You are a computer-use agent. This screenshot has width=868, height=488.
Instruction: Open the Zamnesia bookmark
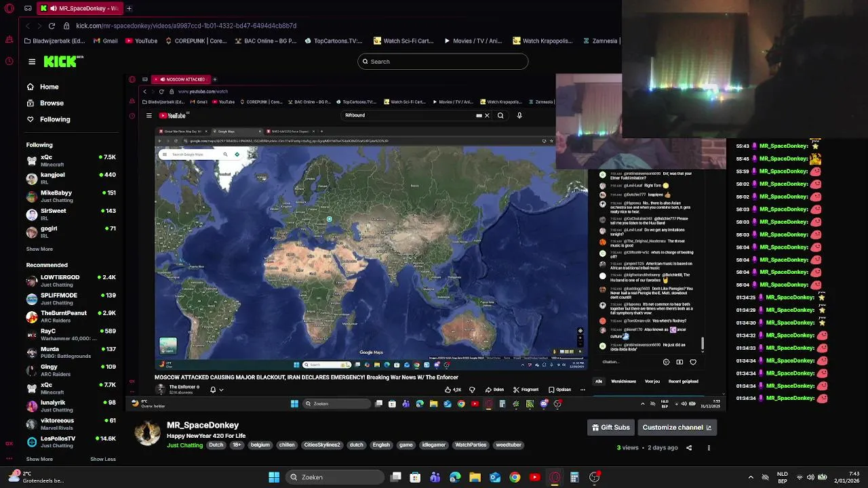(x=601, y=41)
